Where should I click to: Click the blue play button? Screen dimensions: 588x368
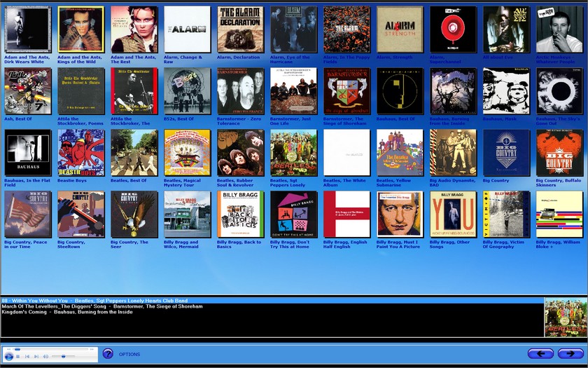pos(9,356)
